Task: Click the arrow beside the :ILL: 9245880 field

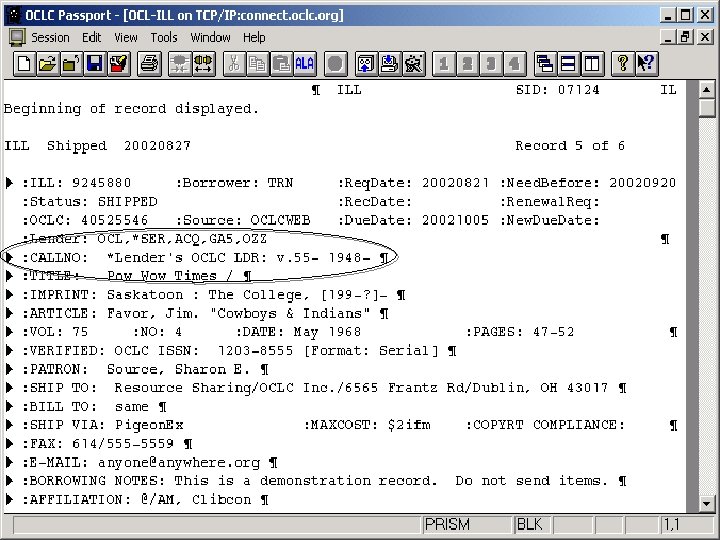Action: (9, 183)
